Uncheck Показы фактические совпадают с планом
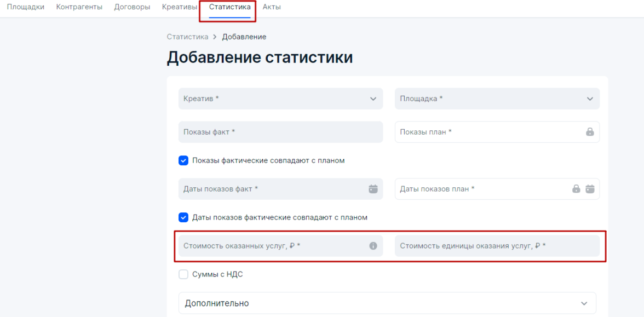The height and width of the screenshot is (317, 644). click(183, 160)
